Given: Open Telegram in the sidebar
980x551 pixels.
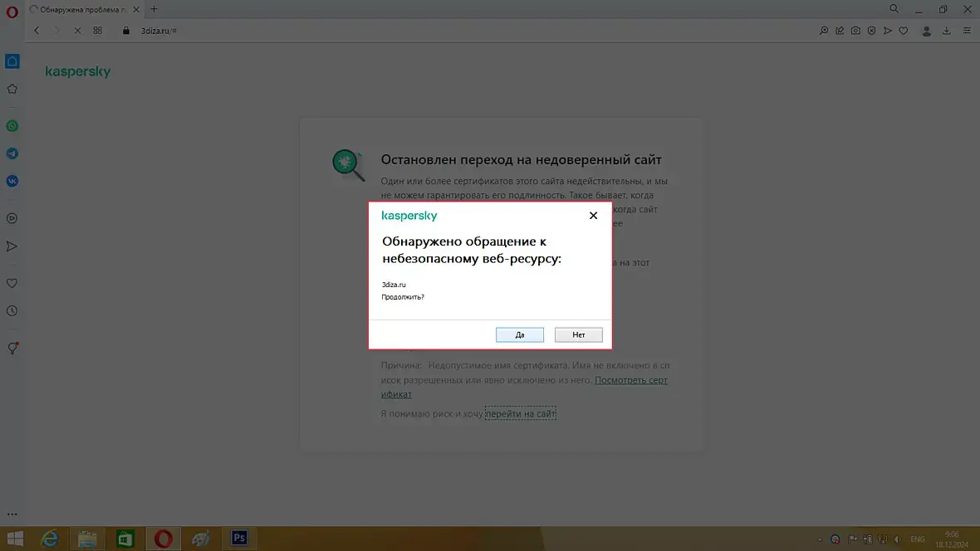Looking at the screenshot, I should [x=12, y=154].
